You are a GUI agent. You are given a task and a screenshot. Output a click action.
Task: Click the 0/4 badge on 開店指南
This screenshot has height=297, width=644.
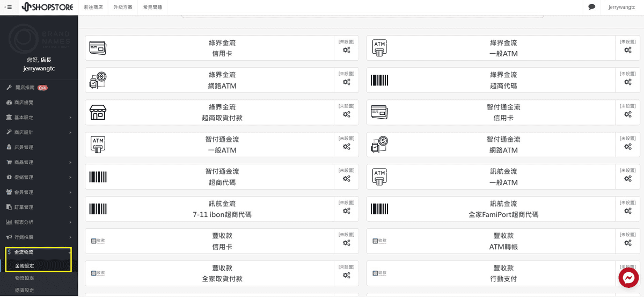(42, 88)
